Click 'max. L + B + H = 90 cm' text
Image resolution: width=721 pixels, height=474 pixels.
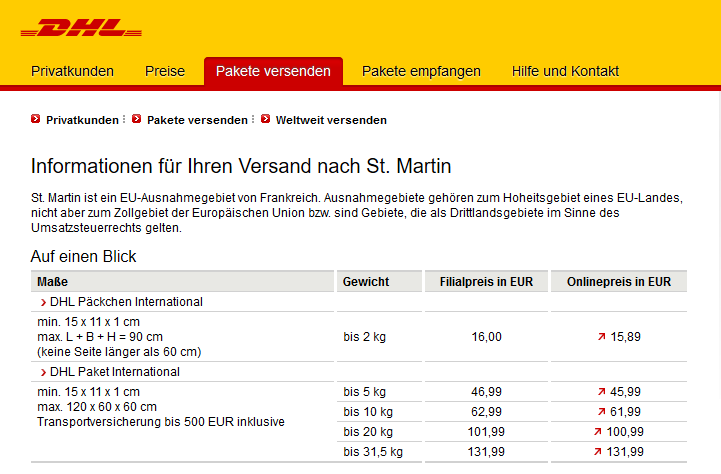click(x=100, y=337)
